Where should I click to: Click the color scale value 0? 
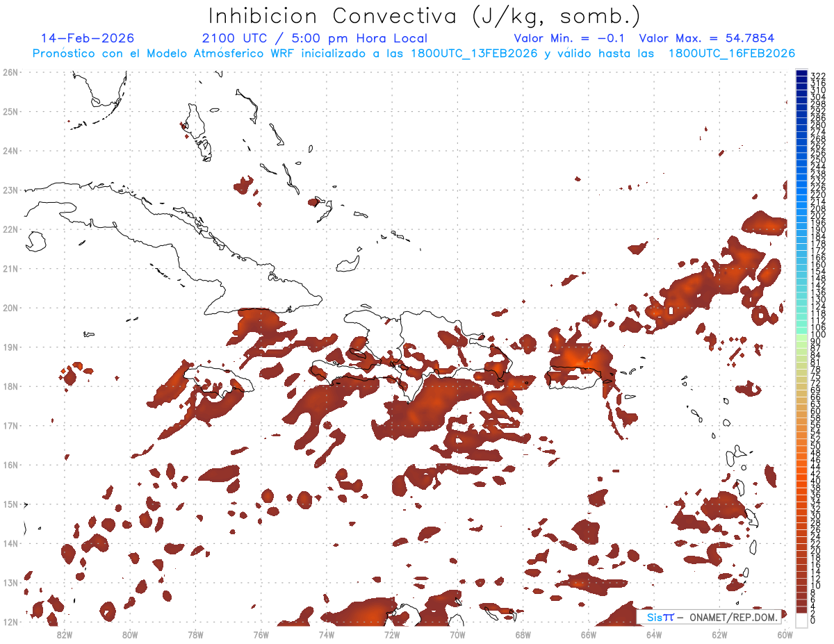814,620
